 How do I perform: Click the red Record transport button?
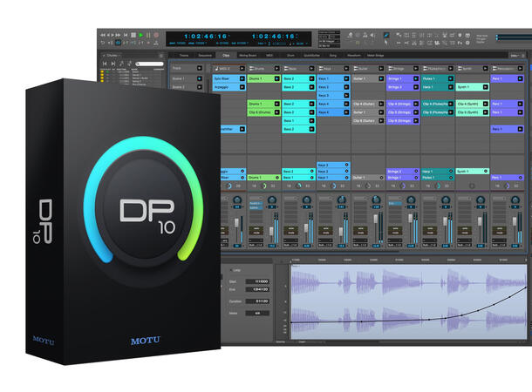tap(156, 35)
